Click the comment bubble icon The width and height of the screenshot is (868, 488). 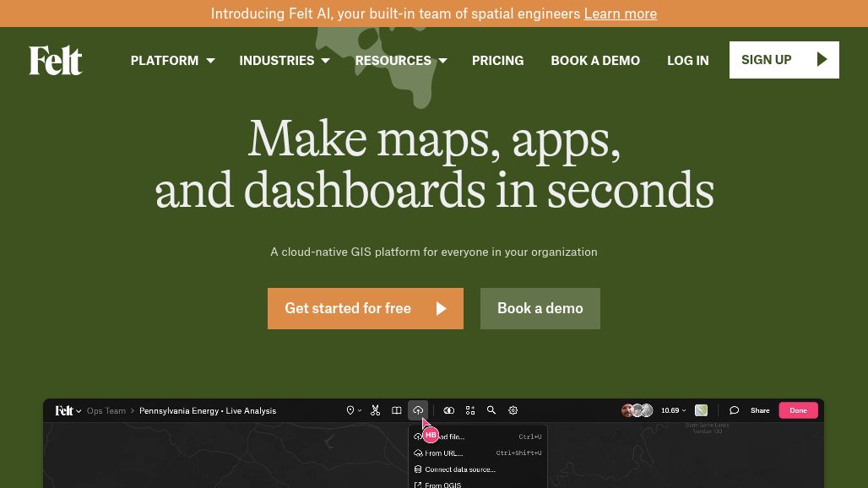pos(734,410)
